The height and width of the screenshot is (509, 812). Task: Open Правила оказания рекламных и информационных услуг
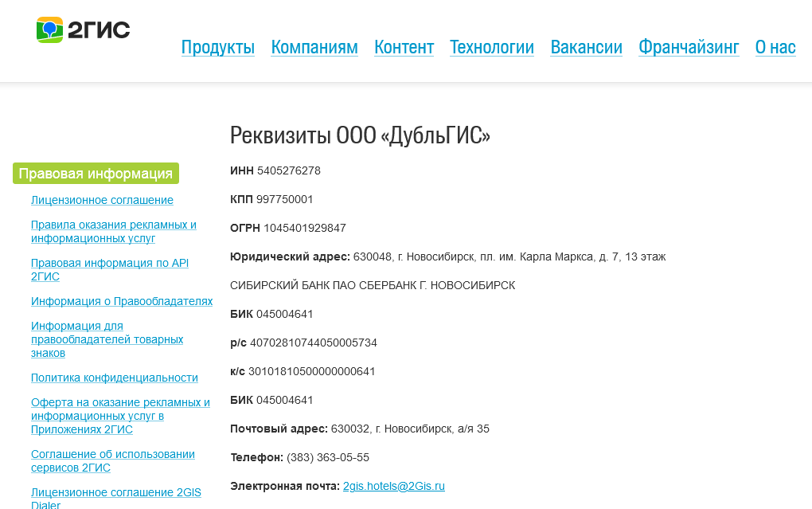tap(113, 232)
